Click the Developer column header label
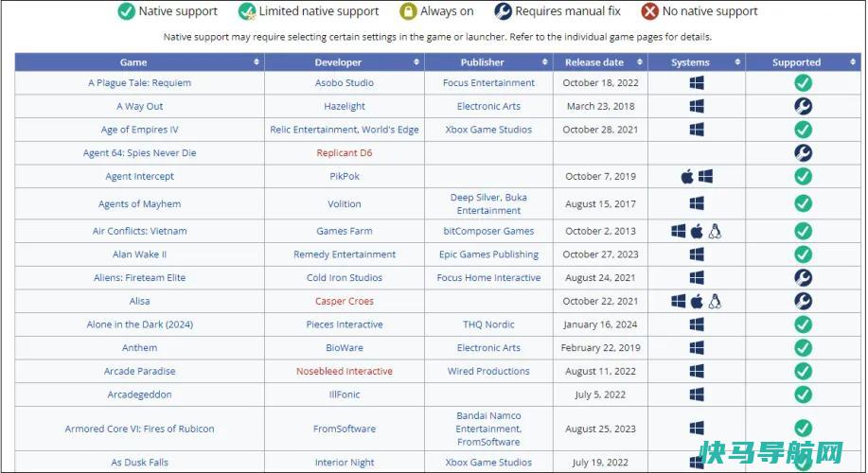This screenshot has height=473, width=868. [x=338, y=62]
